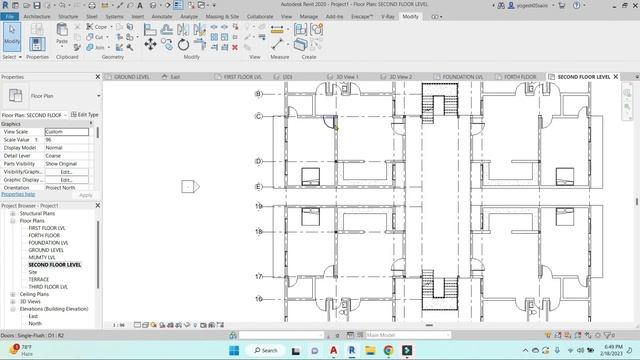Click Save in quick access toolbar

[x=37, y=5]
